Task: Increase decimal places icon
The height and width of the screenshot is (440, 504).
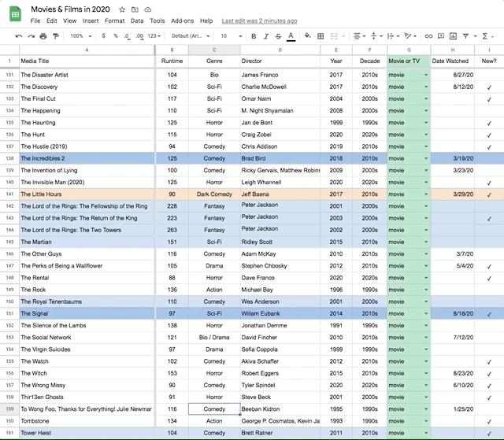Action: click(x=139, y=36)
